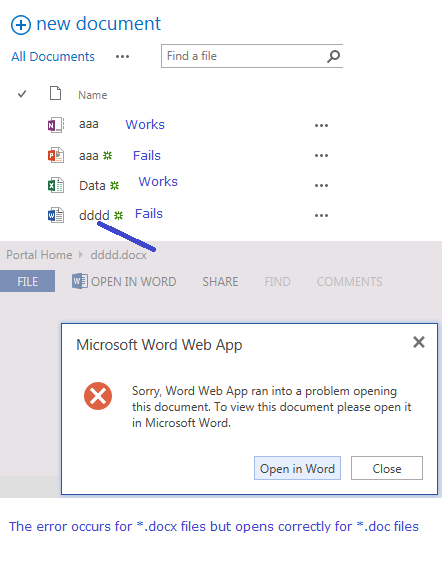Click the OneNote icon for aaa
The height and width of the screenshot is (584, 442).
56,125
